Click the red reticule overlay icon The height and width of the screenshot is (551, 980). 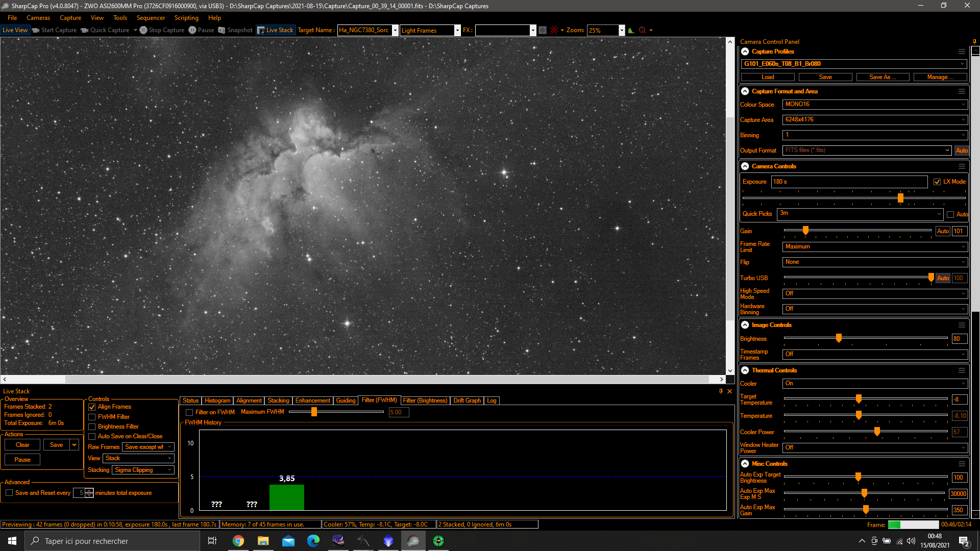[554, 30]
